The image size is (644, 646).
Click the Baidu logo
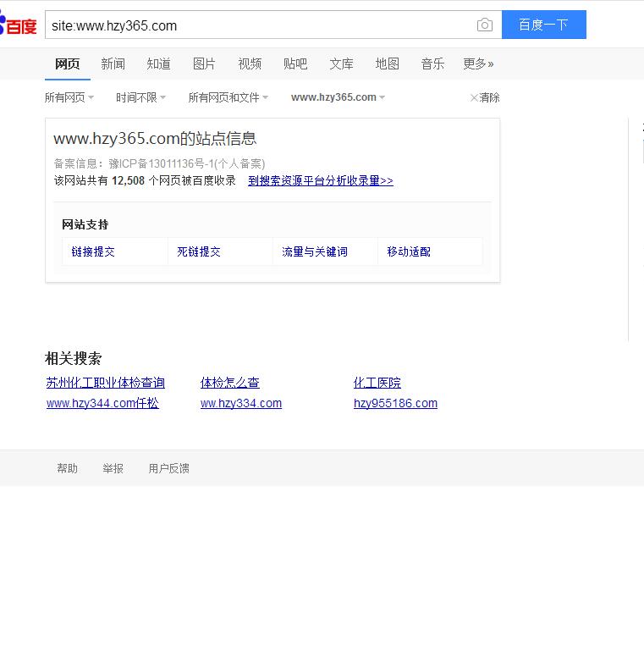18,24
